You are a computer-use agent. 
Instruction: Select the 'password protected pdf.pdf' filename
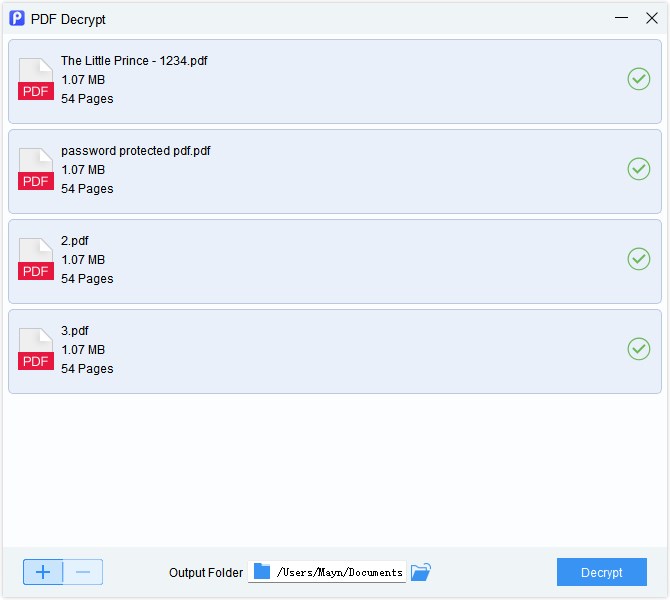coord(135,151)
